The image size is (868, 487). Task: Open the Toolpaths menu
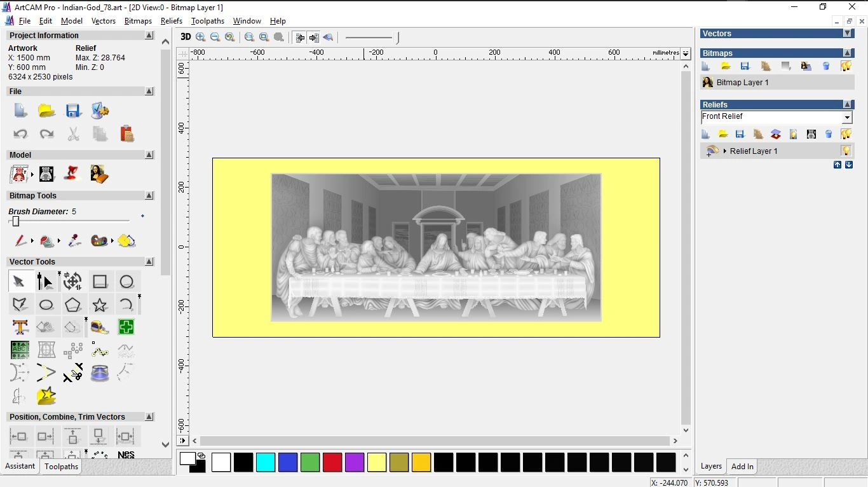[208, 21]
